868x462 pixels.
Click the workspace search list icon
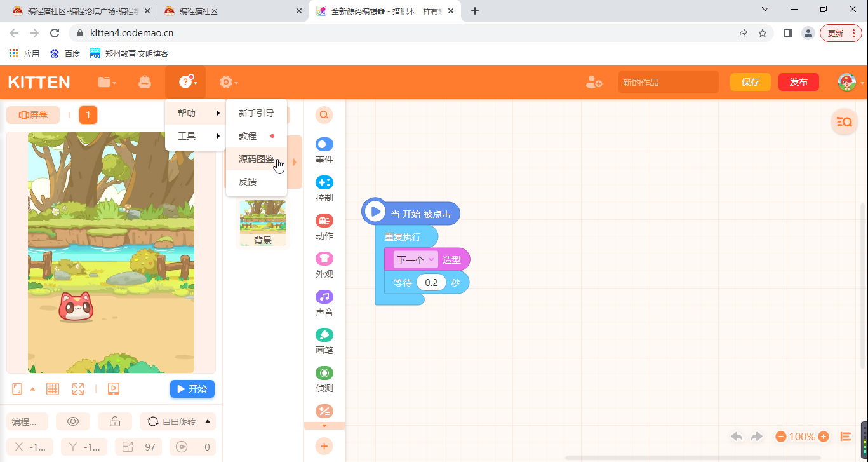coord(844,122)
